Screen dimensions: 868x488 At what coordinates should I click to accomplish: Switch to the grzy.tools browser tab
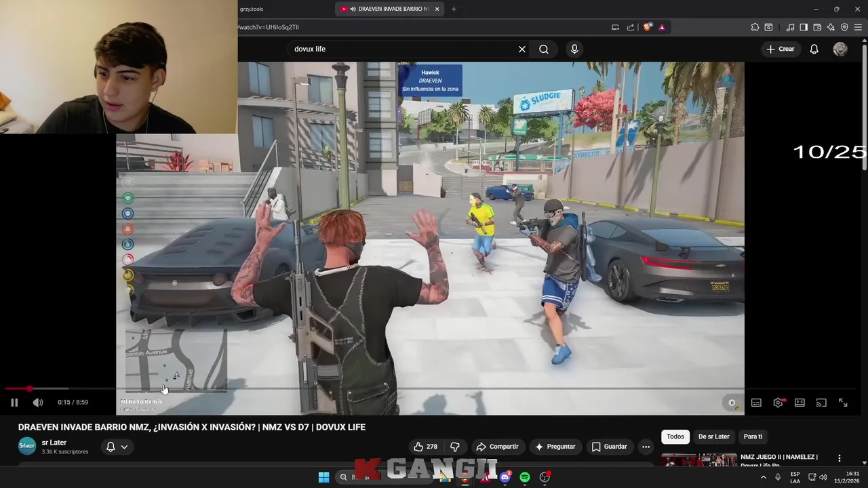coord(252,9)
